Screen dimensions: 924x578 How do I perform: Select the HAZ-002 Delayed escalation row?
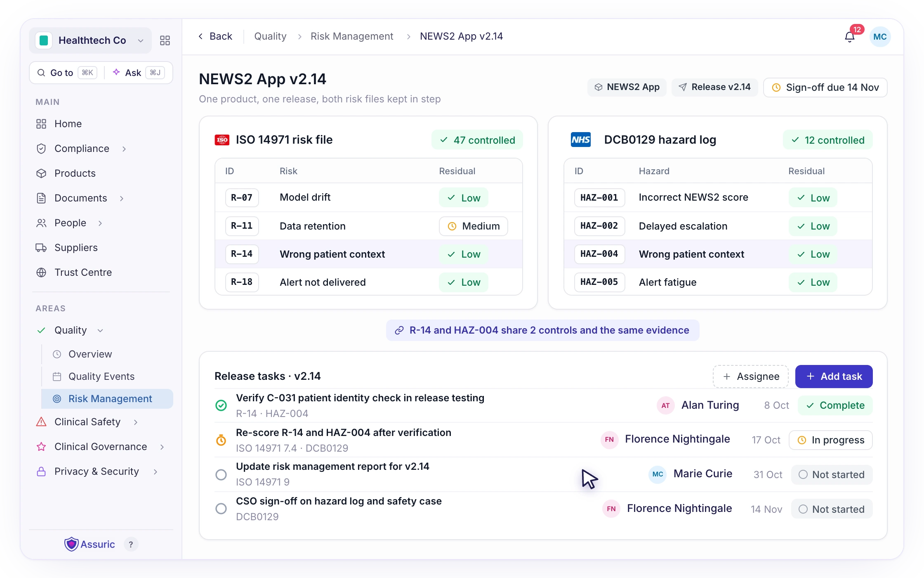(718, 226)
